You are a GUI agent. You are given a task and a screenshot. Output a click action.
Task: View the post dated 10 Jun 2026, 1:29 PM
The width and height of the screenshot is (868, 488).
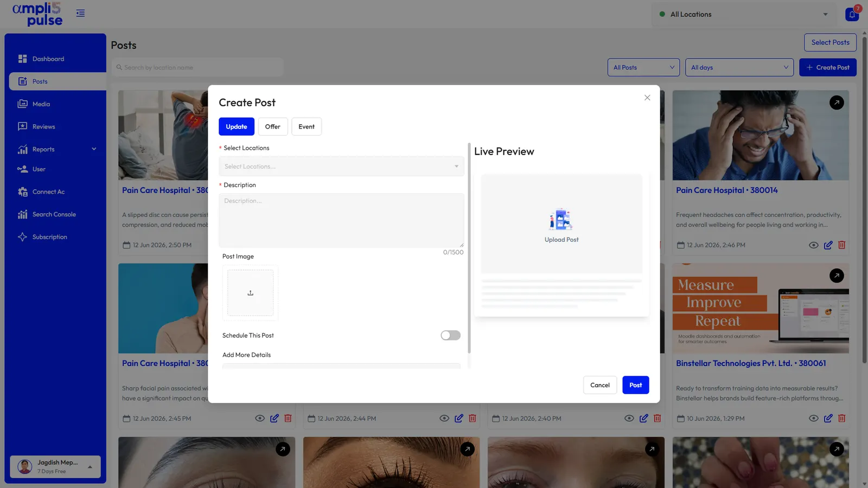pos(813,419)
